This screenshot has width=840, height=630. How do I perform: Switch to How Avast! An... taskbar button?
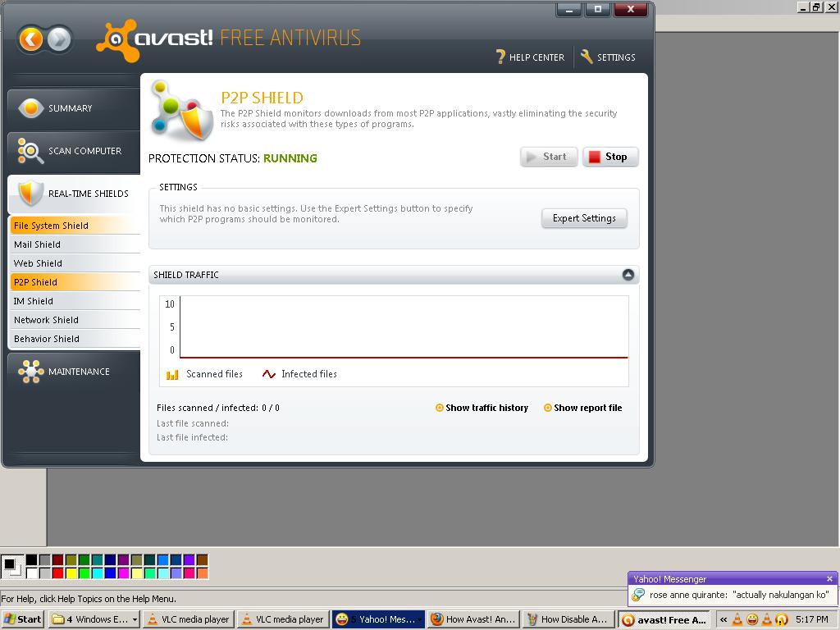point(473,619)
